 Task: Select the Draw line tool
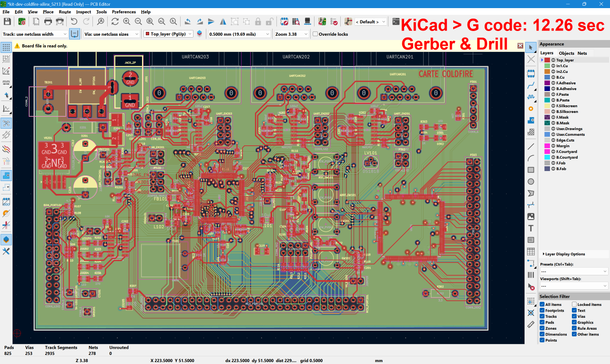(531, 146)
